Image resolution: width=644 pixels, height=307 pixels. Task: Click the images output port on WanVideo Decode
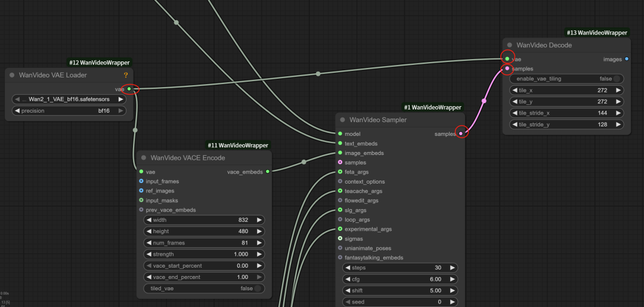pos(626,59)
